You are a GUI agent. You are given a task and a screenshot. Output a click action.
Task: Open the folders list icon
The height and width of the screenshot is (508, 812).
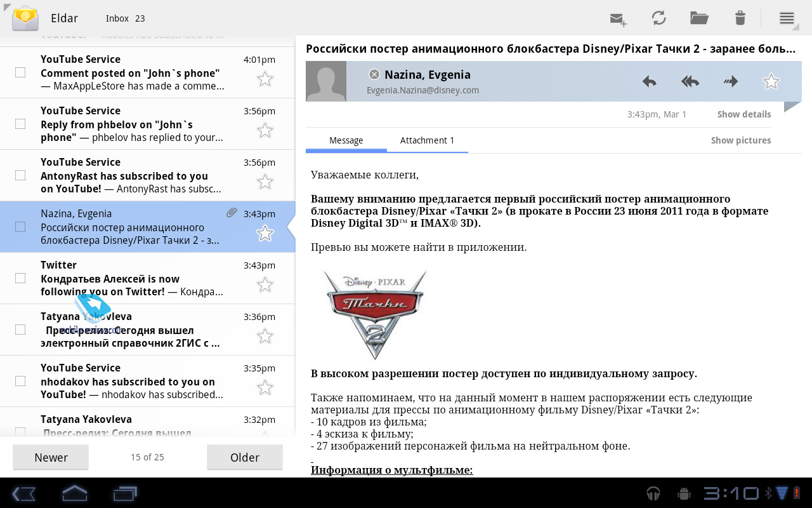pos(699,18)
